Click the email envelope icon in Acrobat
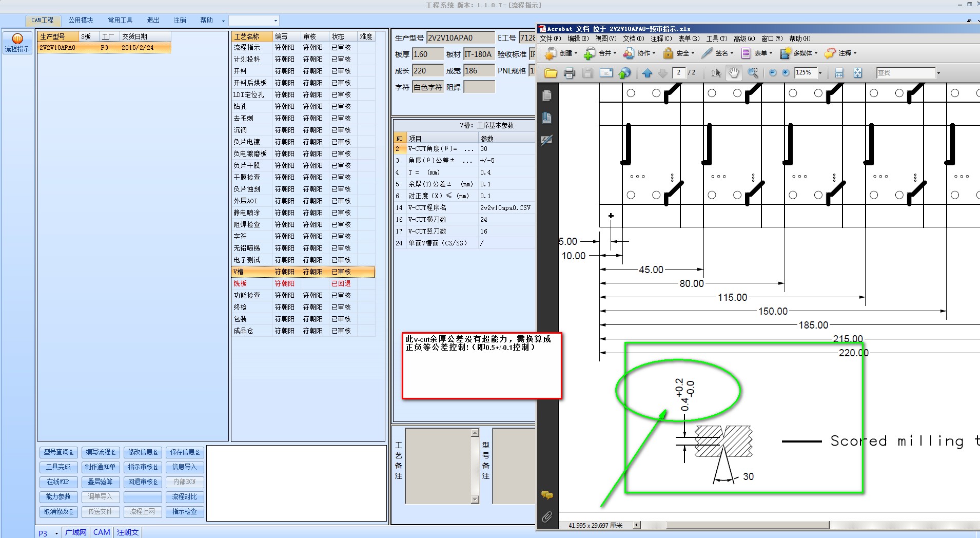This screenshot has height=538, width=980. [606, 73]
